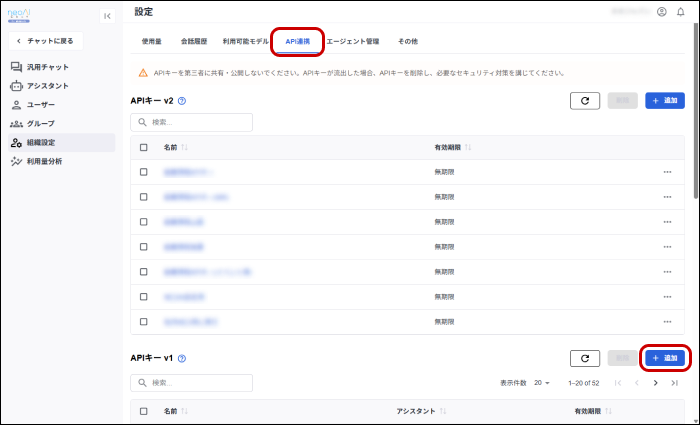The image size is (700, 425).
Task: Show help for APIキー v1
Action: click(182, 358)
